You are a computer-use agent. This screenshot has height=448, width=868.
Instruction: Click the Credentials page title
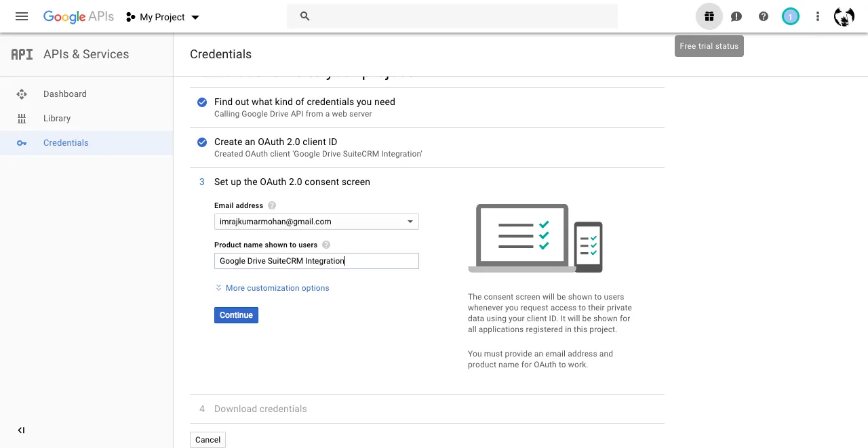point(220,54)
